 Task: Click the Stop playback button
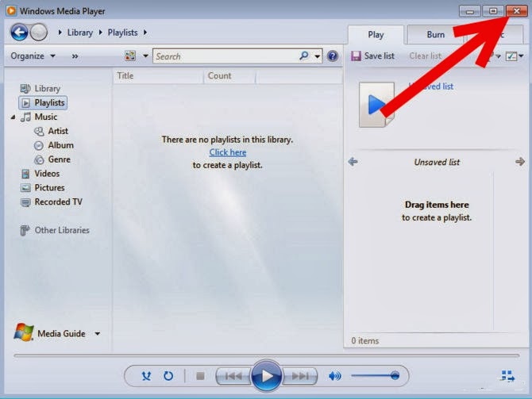pos(200,376)
